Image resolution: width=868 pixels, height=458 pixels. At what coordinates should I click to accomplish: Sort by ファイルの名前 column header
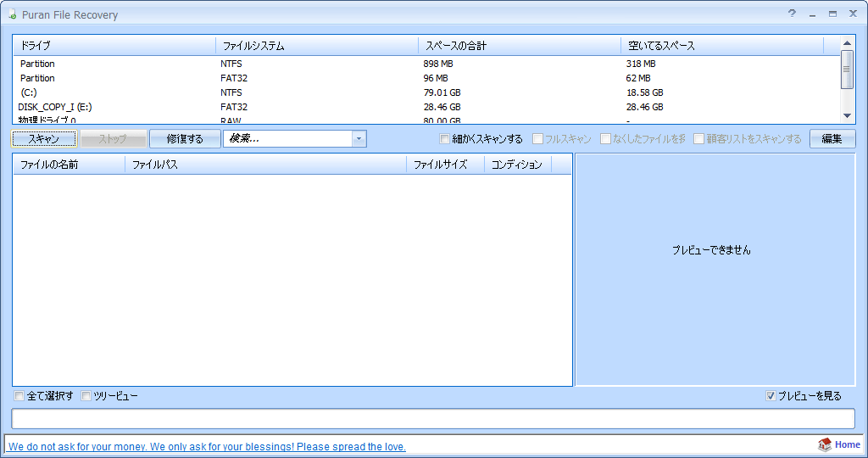pos(68,165)
